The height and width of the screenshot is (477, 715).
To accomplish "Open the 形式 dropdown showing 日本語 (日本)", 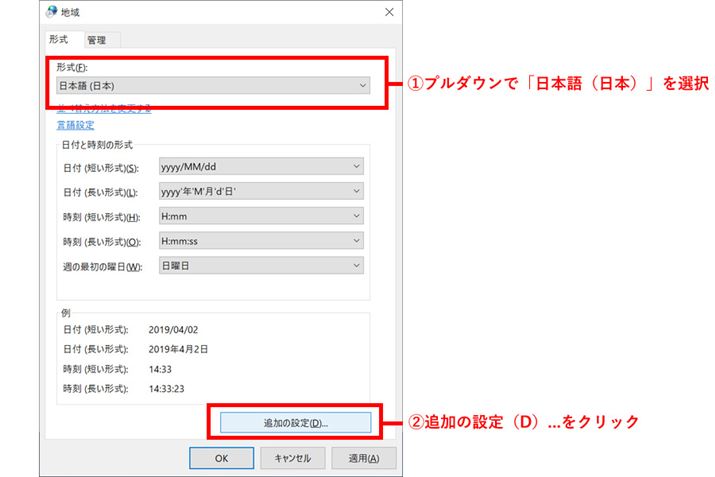I will (x=212, y=86).
